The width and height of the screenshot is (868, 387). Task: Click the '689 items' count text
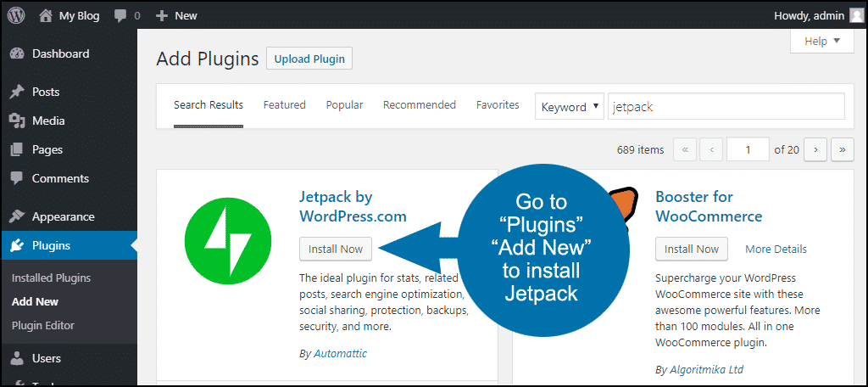coord(640,149)
